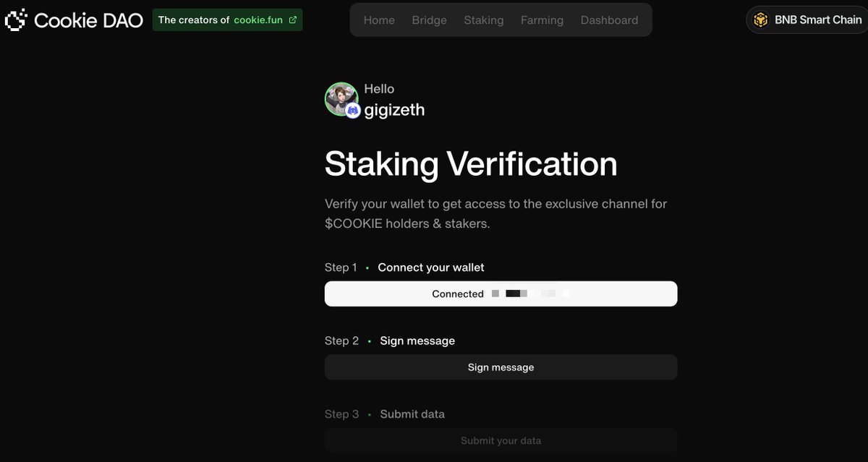Viewport: 868px width, 462px height.
Task: Open the Bridge tab
Action: [x=429, y=20]
